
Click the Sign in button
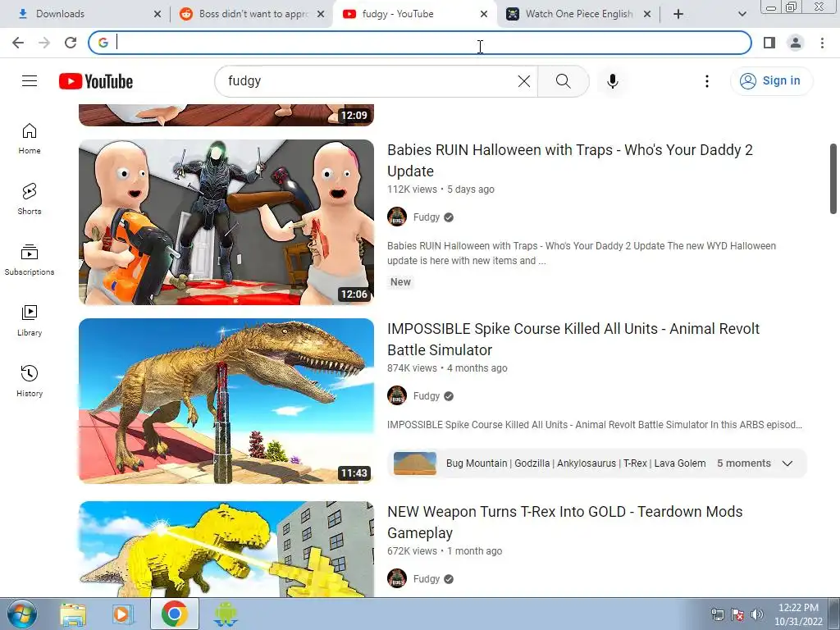(x=771, y=81)
